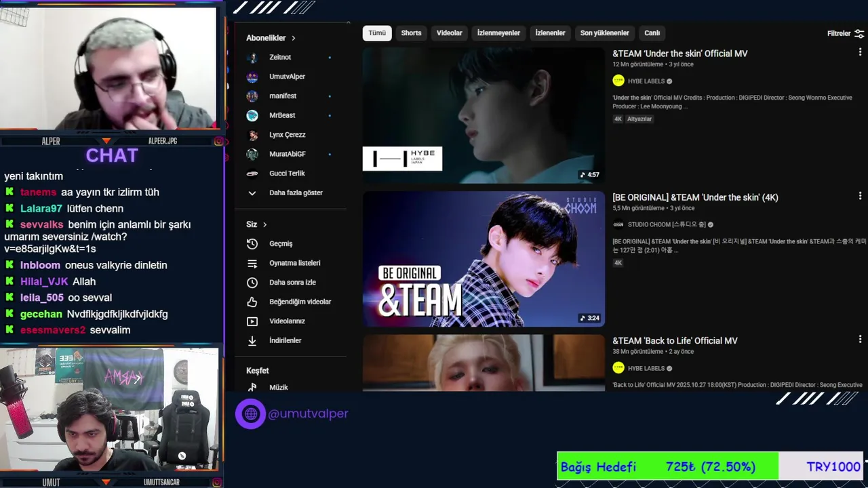Click the globe icon near @umutvalper
Viewport: 868px width, 488px height.
click(251, 413)
